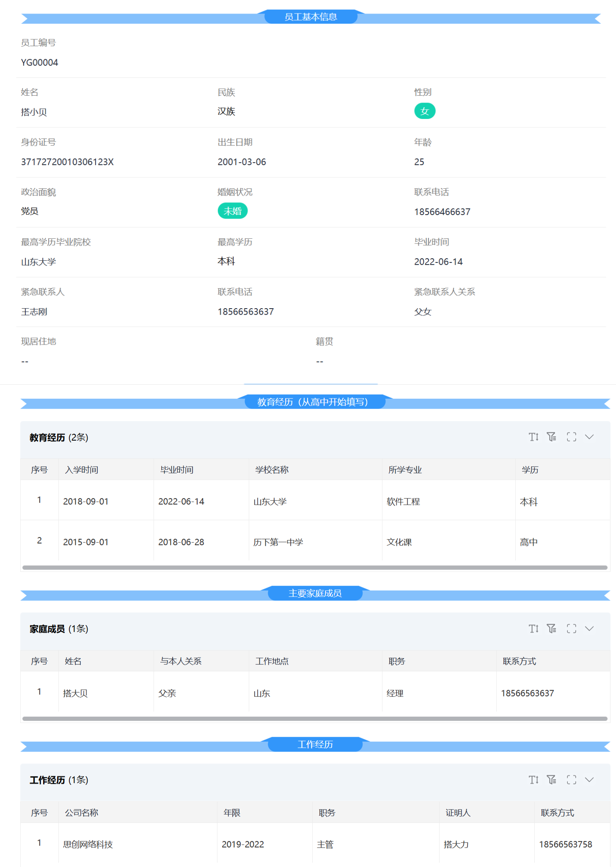
Task: Click the ID number 37172720010306123X
Action: (x=67, y=162)
